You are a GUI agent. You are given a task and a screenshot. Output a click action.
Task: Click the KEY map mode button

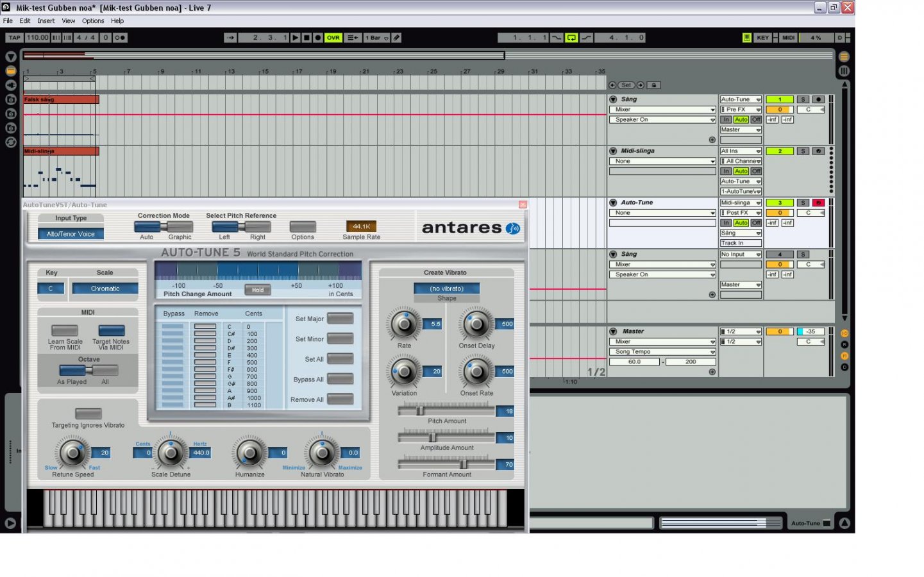tap(762, 38)
